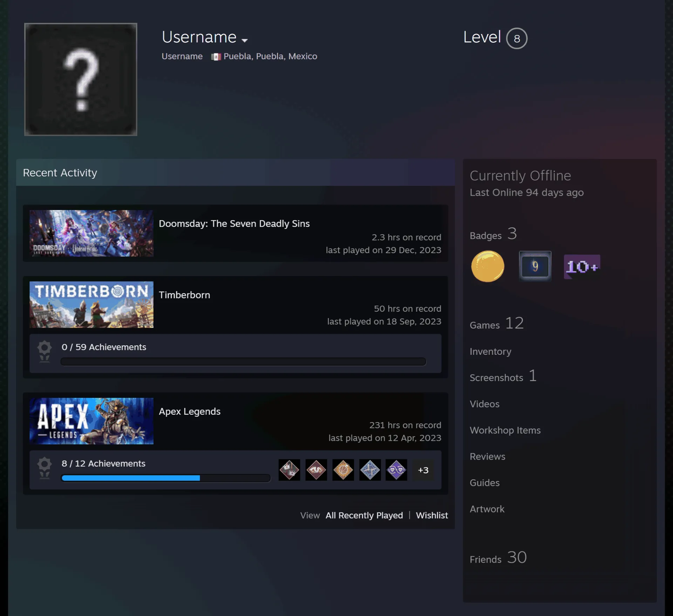Click the Doomsday game banner image

tap(91, 233)
